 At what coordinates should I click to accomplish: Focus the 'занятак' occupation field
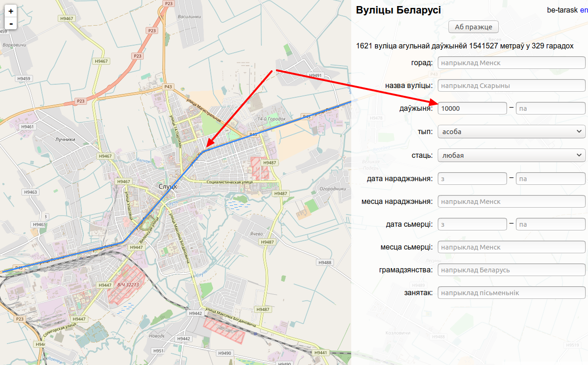click(x=511, y=293)
